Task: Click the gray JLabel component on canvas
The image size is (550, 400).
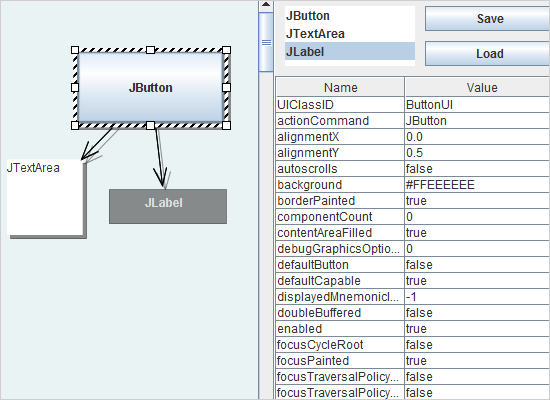Action: pyautogui.click(x=168, y=206)
